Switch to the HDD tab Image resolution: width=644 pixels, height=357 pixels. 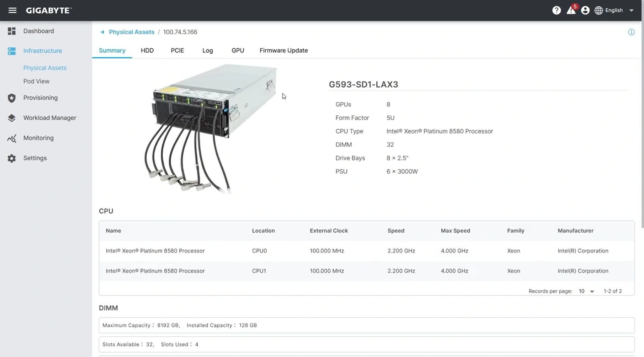click(147, 51)
